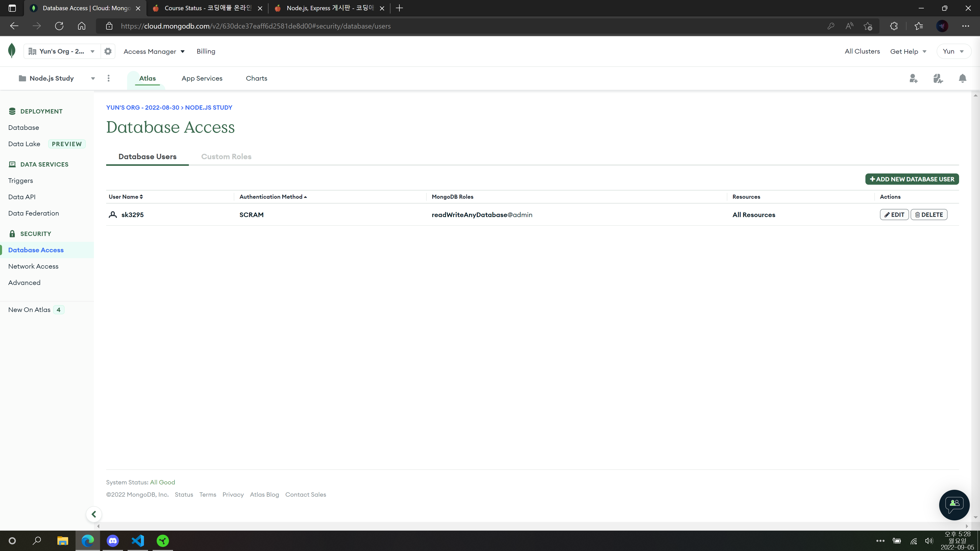
Task: Open All Clusters link
Action: (862, 51)
